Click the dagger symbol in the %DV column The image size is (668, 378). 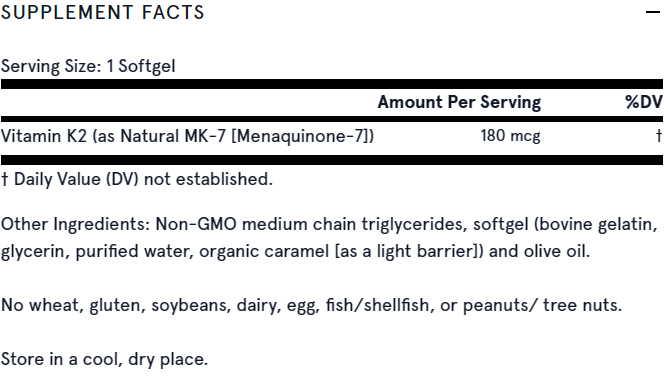point(659,136)
